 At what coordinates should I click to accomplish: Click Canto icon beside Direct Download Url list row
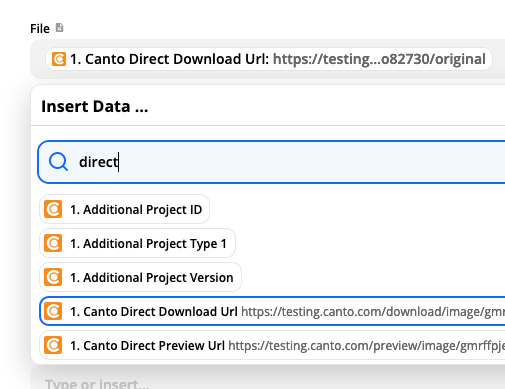[53, 311]
